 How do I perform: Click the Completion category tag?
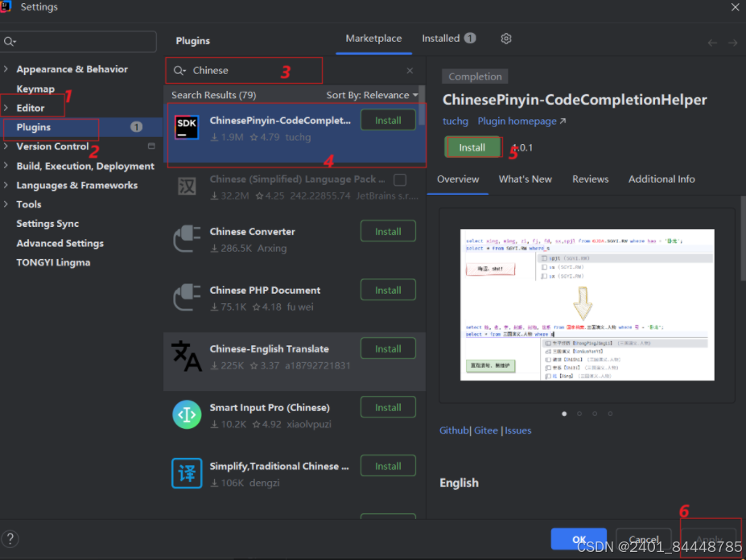[x=475, y=76]
